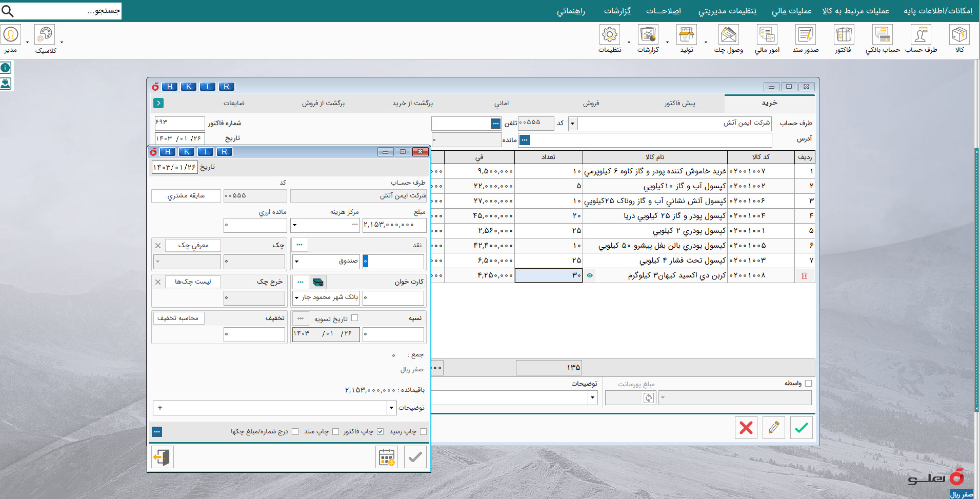This screenshot has height=499, width=980.
Task: Uncheck the چاپ فاکتور checkbox
Action: point(380,432)
